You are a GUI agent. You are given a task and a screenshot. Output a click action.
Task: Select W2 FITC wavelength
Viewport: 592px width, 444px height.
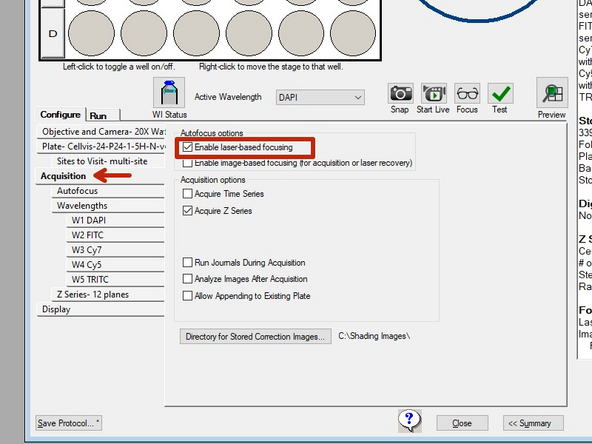pos(116,235)
